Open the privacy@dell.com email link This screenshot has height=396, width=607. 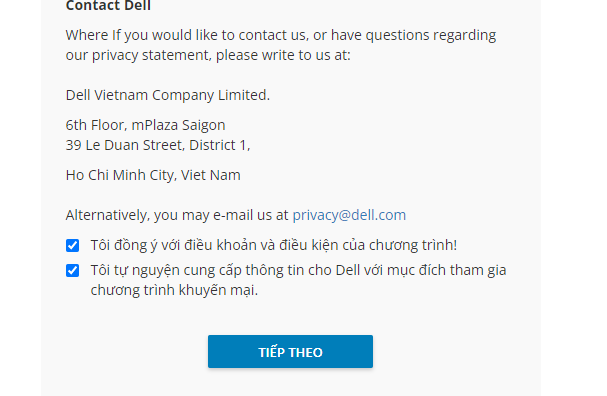point(349,215)
